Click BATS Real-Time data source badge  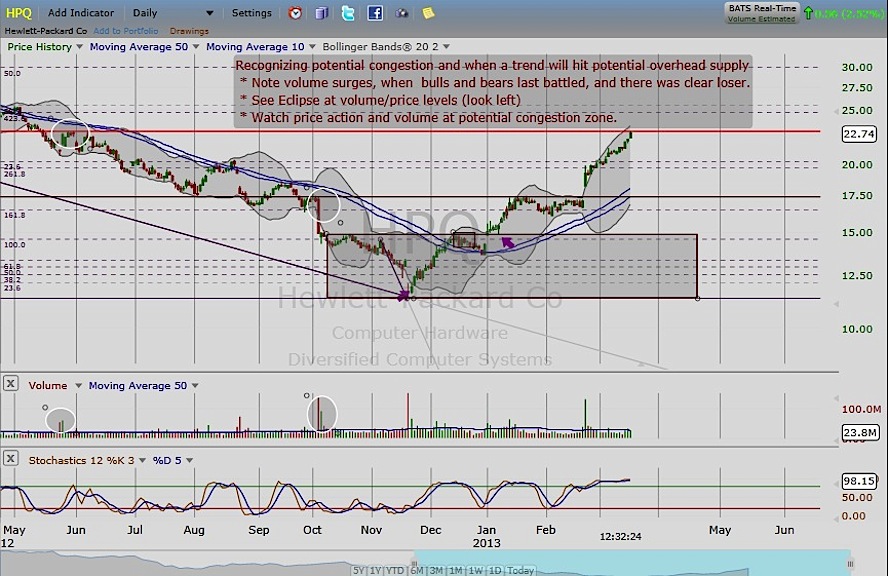click(x=762, y=13)
